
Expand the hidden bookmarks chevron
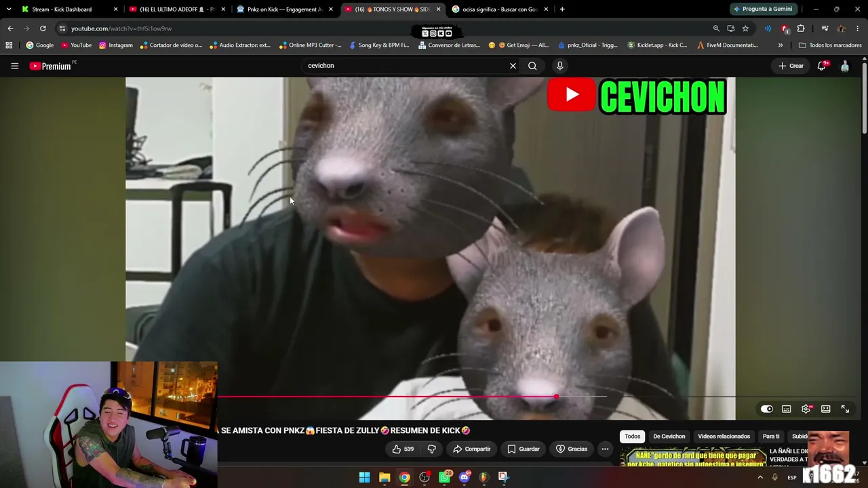[781, 45]
